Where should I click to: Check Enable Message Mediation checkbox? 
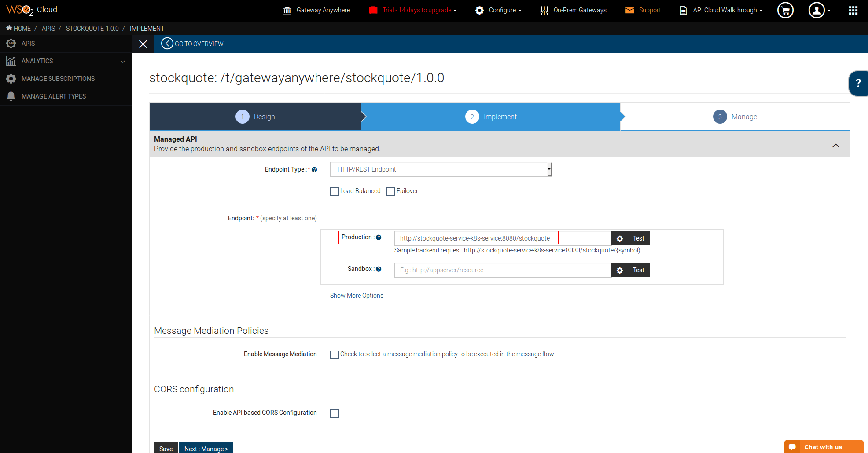click(335, 355)
